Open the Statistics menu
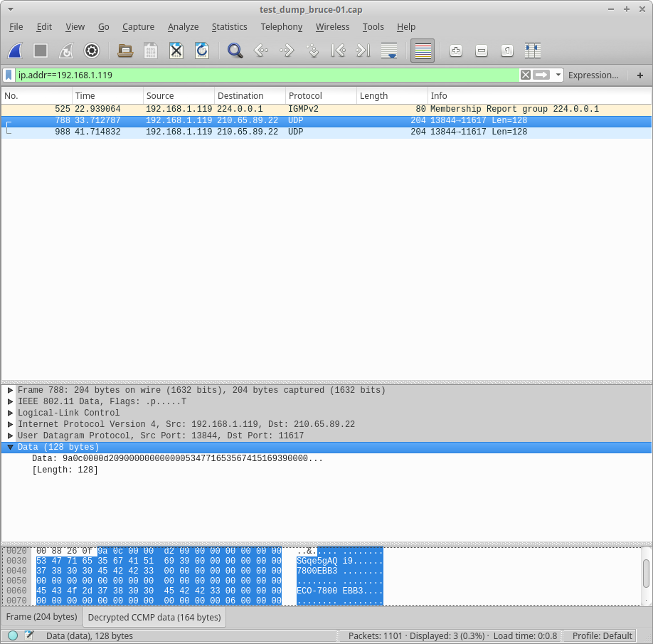The height and width of the screenshot is (644, 653). pyautogui.click(x=230, y=26)
